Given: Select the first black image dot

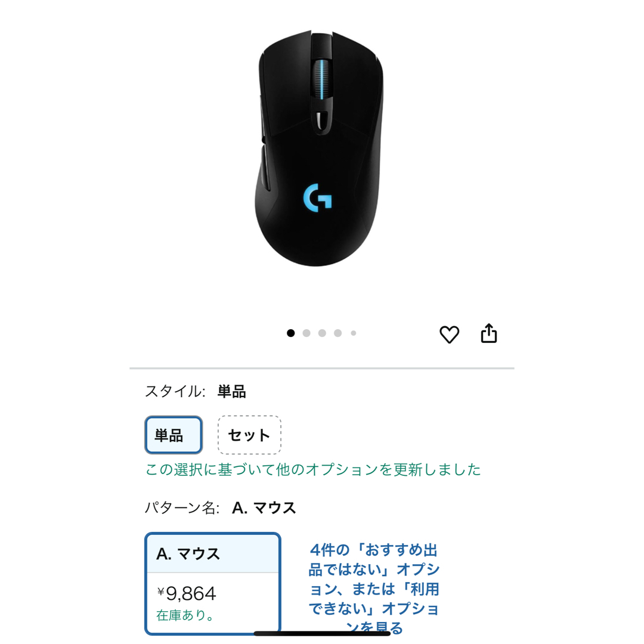Looking at the screenshot, I should click(291, 333).
